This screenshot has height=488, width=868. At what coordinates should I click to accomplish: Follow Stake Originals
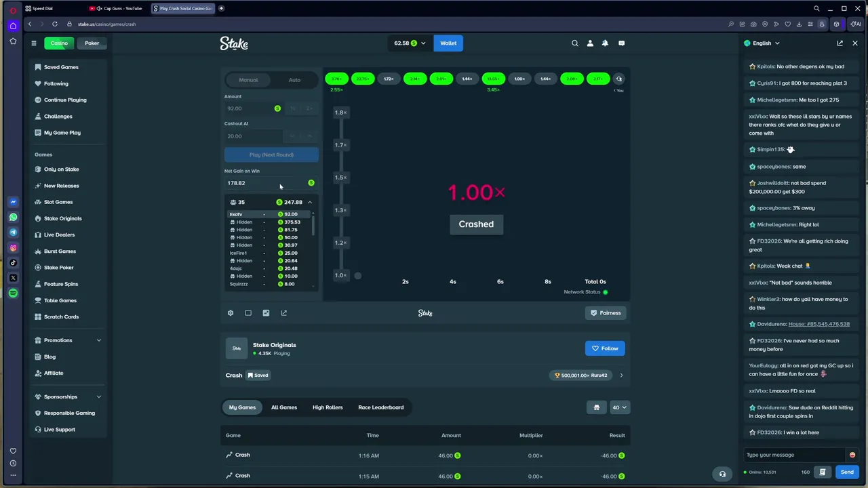point(605,348)
